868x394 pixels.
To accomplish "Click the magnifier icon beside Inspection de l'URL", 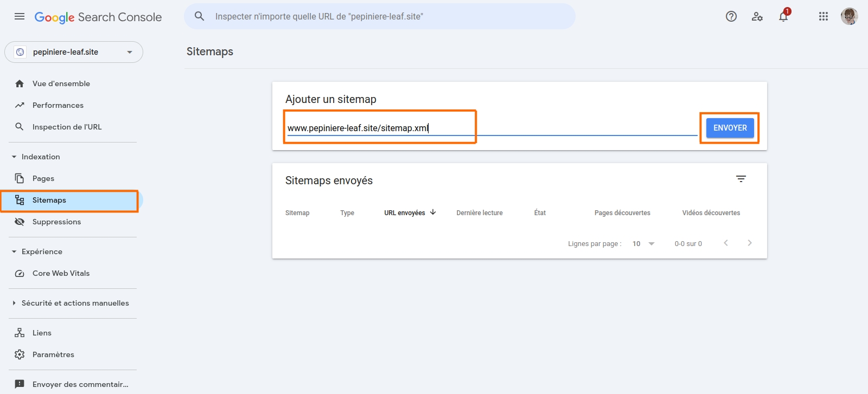I will point(20,127).
